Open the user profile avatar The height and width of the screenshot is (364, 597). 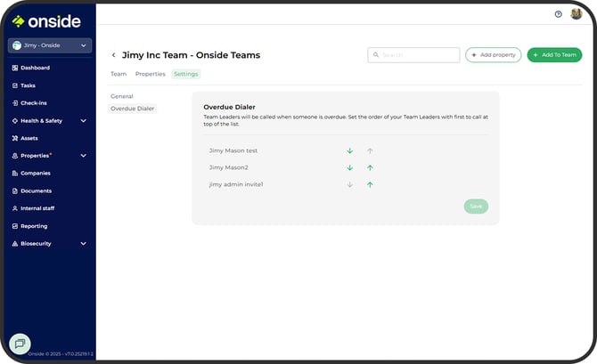click(576, 14)
